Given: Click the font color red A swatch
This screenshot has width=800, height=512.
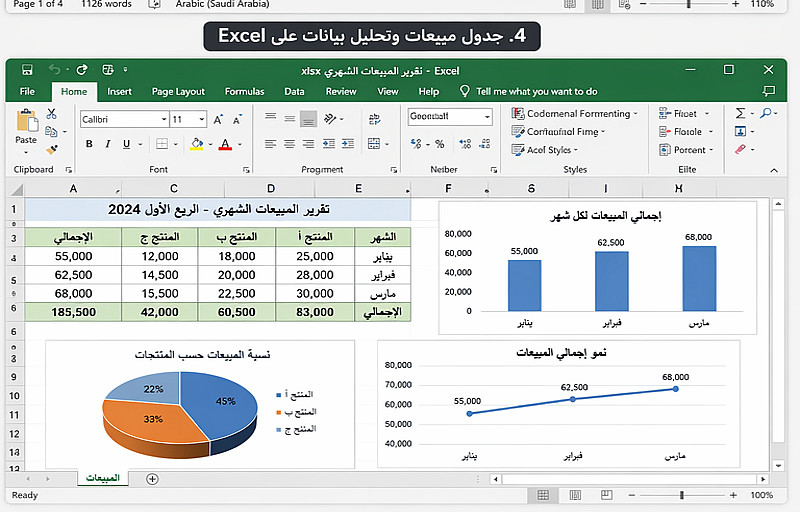Looking at the screenshot, I should [x=225, y=144].
